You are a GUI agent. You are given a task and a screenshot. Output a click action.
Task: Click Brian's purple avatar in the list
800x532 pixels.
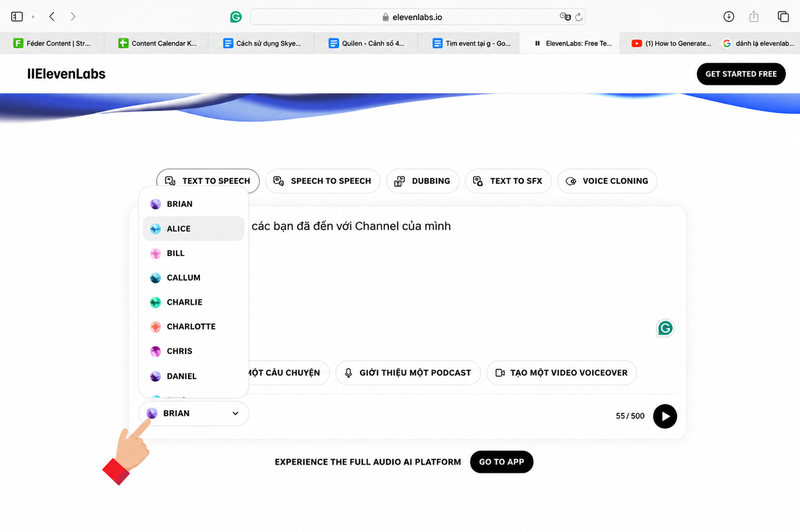[x=156, y=204]
